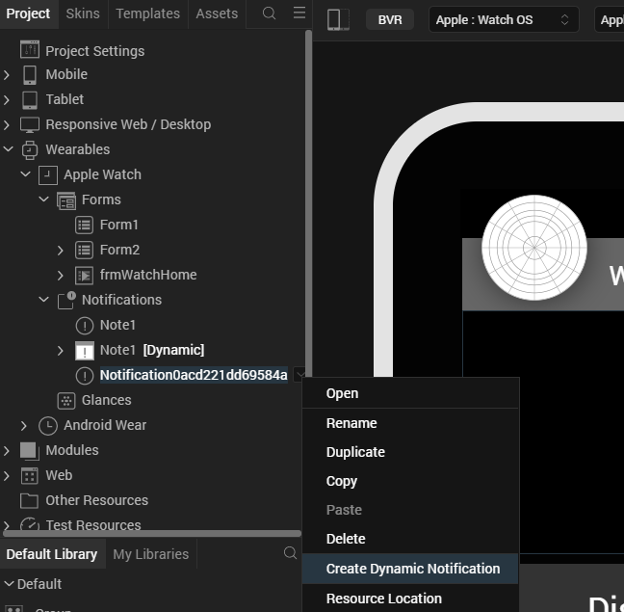Click the Android Wear clock icon
The height and width of the screenshot is (612, 624).
click(x=48, y=425)
